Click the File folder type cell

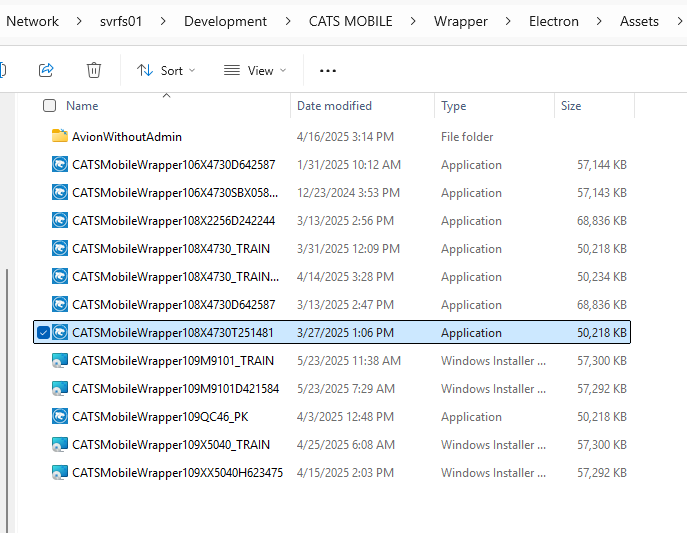(467, 137)
